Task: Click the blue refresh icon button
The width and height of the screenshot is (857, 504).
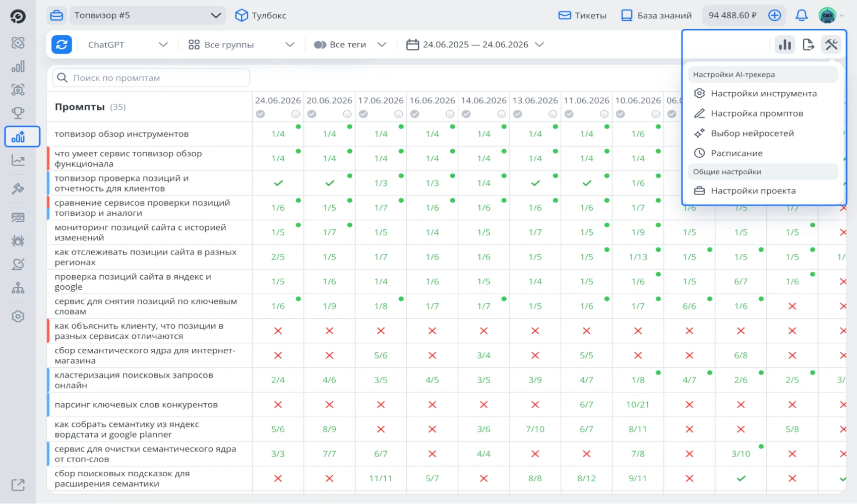Action: [x=62, y=44]
